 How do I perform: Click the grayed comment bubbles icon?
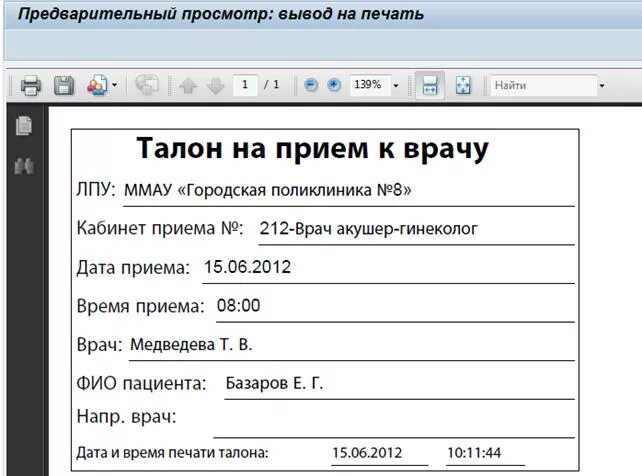[147, 85]
